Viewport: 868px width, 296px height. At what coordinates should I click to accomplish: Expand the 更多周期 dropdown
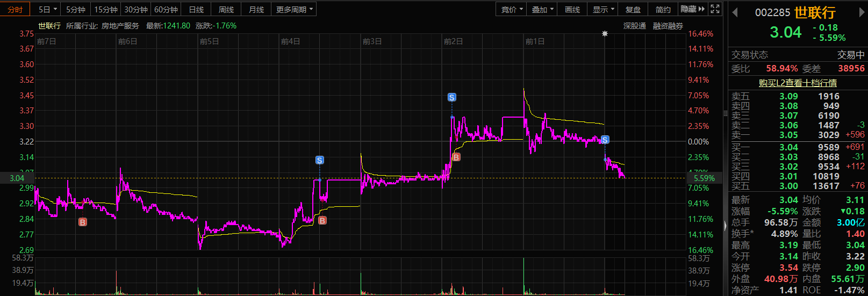pyautogui.click(x=294, y=10)
